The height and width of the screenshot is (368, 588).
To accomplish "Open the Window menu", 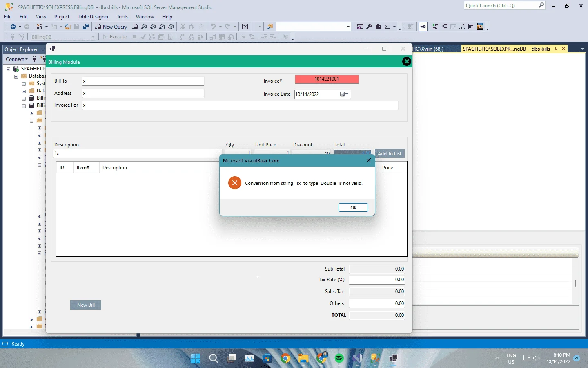I will [x=145, y=17].
